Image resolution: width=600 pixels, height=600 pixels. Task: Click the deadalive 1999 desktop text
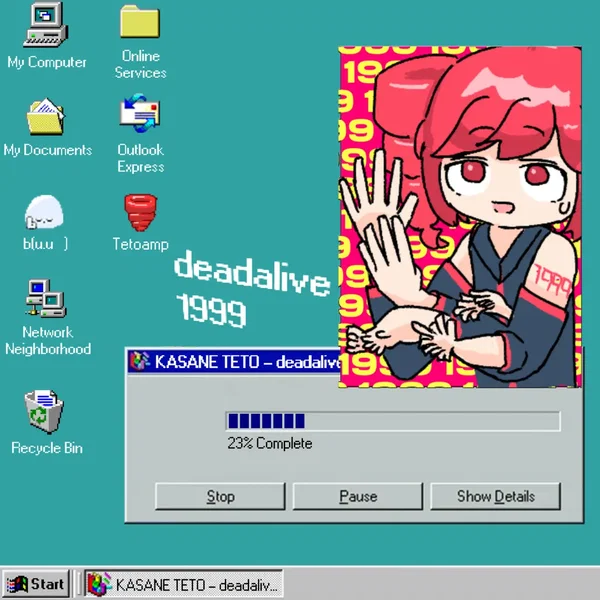tap(251, 289)
